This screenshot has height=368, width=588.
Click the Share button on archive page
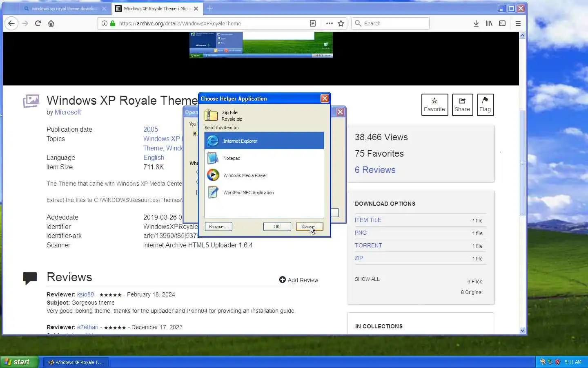pyautogui.click(x=462, y=105)
